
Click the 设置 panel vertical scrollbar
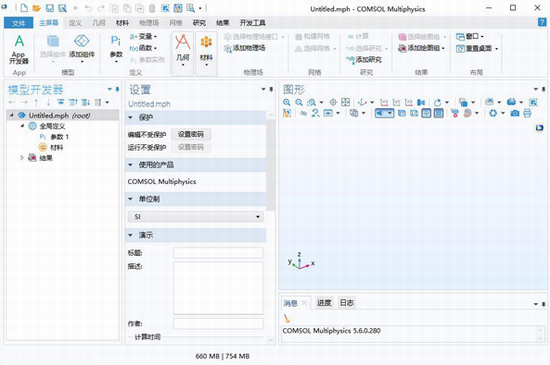(x=270, y=165)
